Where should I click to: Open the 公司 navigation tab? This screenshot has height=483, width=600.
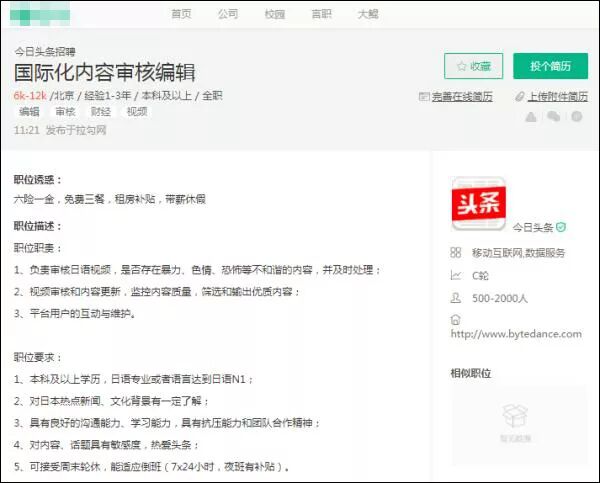tap(228, 13)
